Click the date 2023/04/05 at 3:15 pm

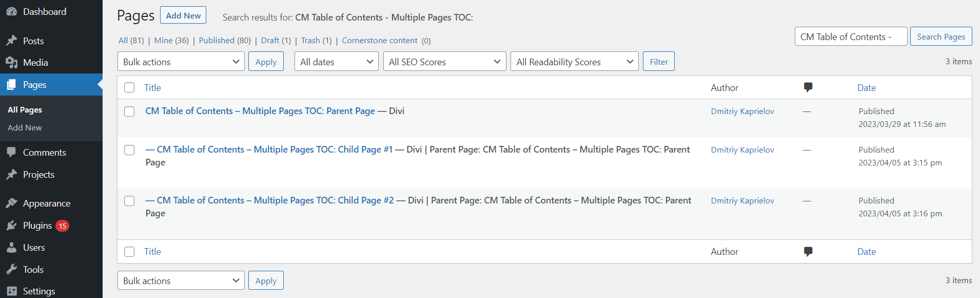coord(900,163)
